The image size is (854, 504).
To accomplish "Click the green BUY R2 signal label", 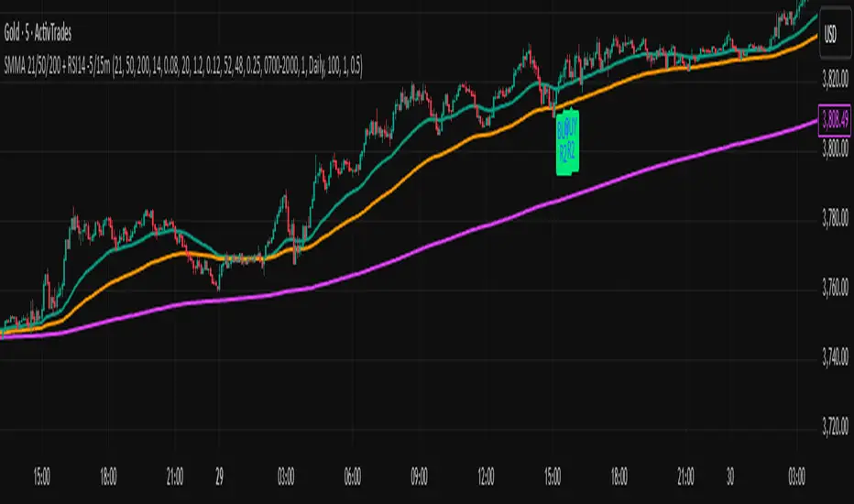I will (567, 142).
